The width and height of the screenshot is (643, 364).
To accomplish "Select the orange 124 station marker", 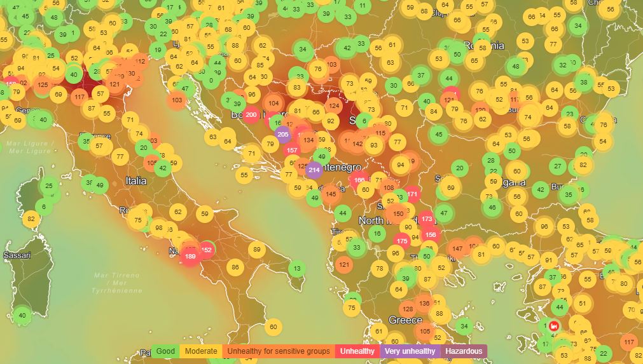I will point(334,105).
